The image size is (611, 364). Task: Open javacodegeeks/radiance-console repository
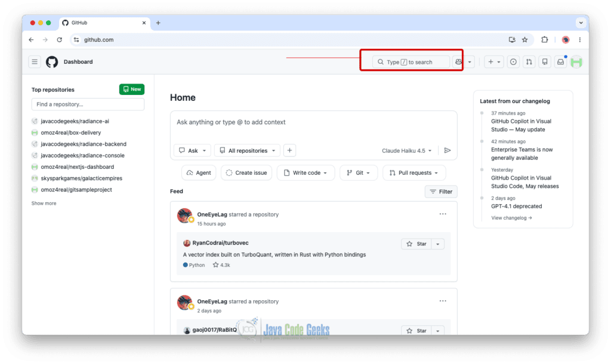pos(82,155)
